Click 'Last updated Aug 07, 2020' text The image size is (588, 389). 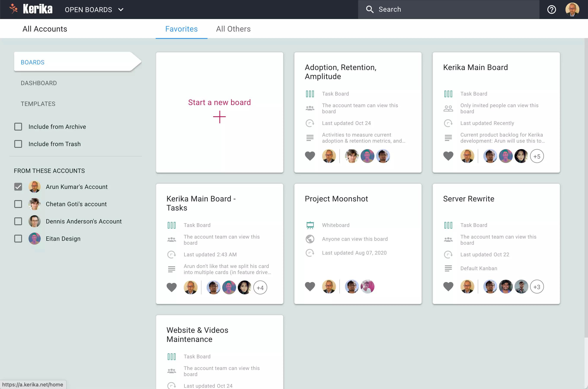click(354, 253)
